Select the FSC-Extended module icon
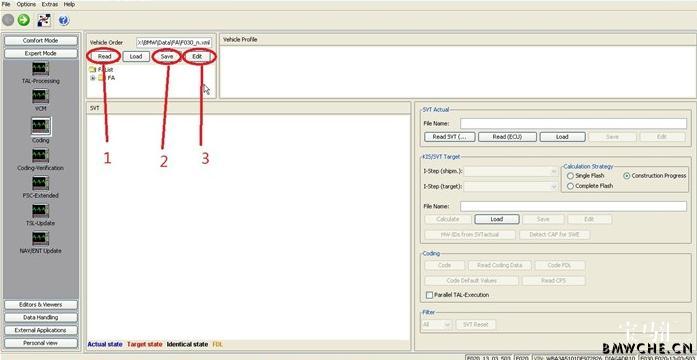Viewport: 697px width, 360px height. pos(40,183)
